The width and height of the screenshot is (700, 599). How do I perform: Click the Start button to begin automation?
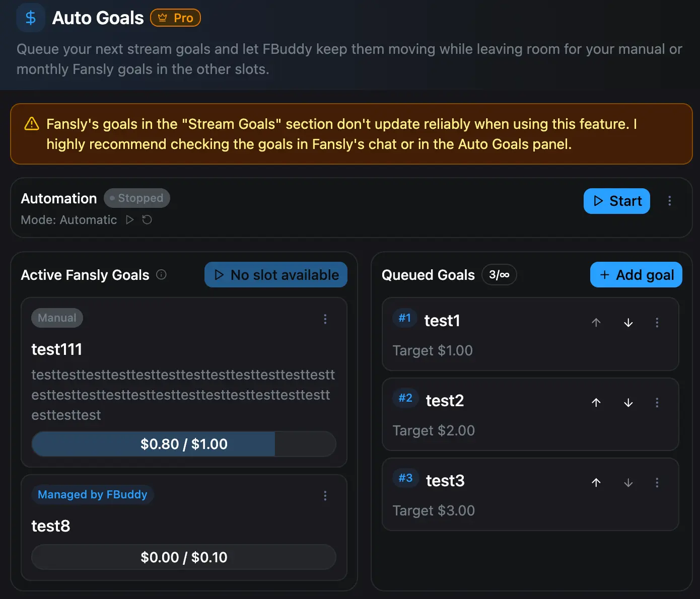click(x=616, y=201)
